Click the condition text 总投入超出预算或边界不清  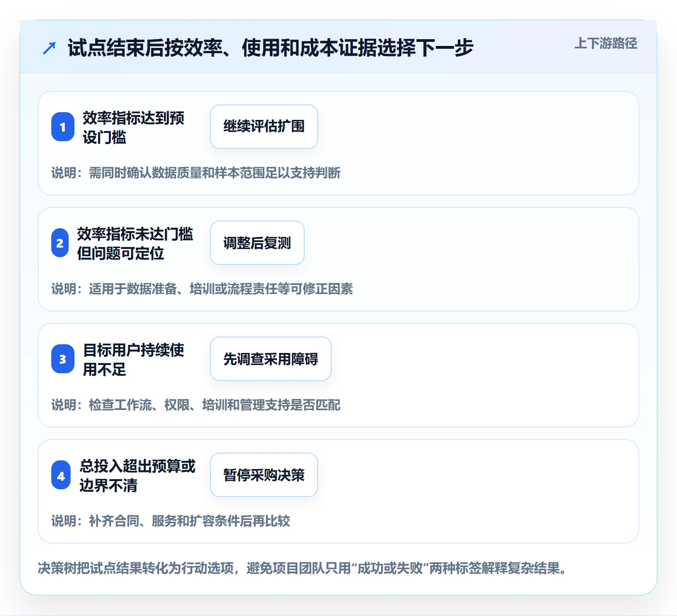pyautogui.click(x=137, y=475)
